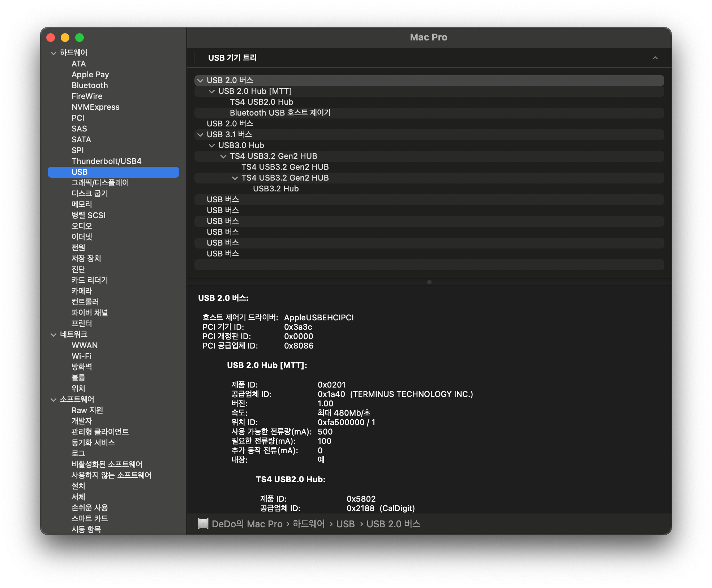Select Thunderbolt/USB4 in the sidebar
Image resolution: width=712 pixels, height=588 pixels.
107,161
